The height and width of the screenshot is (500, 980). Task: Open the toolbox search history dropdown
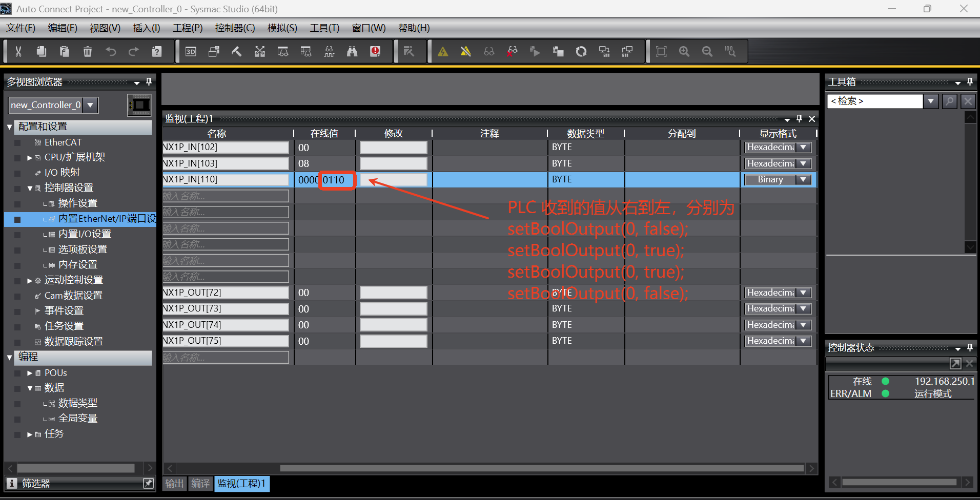pos(931,101)
